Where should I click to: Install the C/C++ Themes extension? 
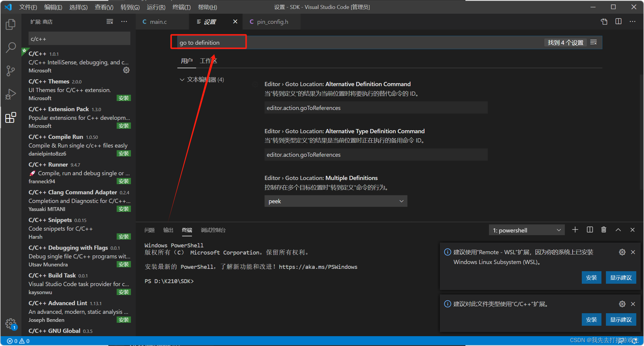[124, 98]
